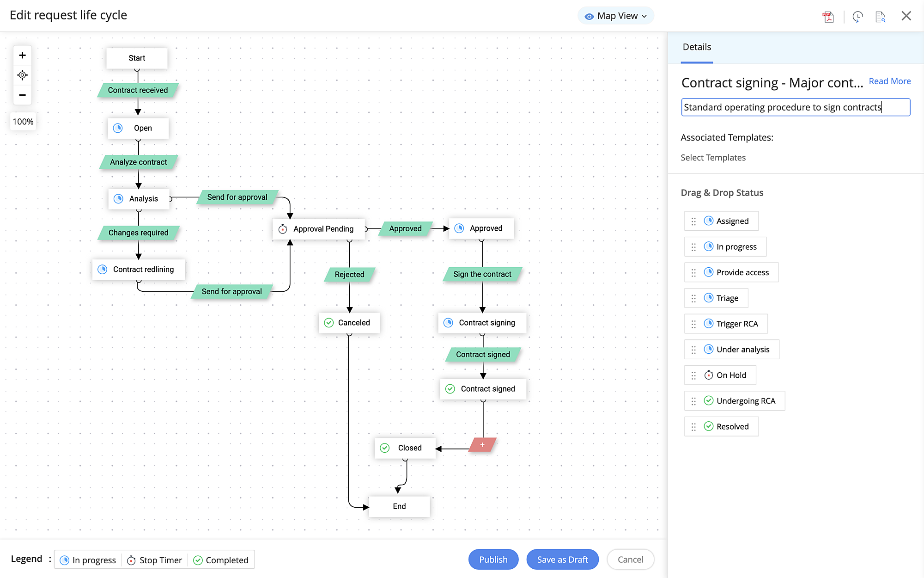The image size is (924, 578).
Task: Select the Rejected transition label
Action: [x=350, y=275]
